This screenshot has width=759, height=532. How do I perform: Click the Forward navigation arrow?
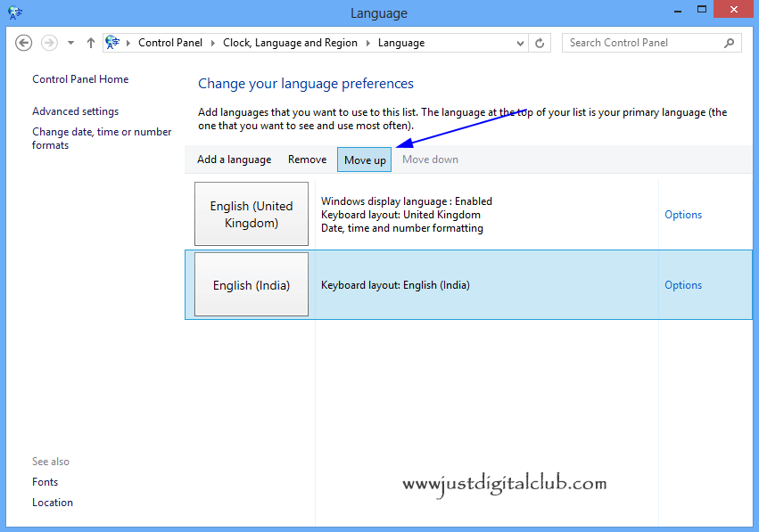click(49, 43)
